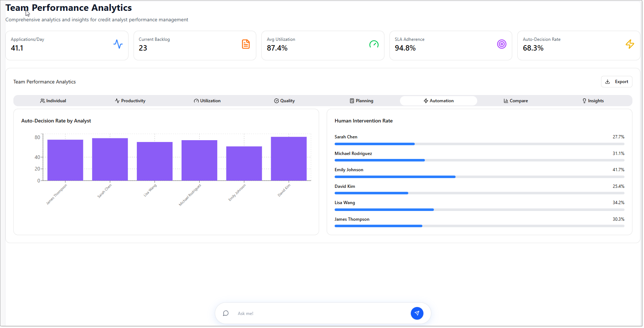Image resolution: width=644 pixels, height=328 pixels.
Task: Click the Current Backlog document icon
Action: coord(246,44)
